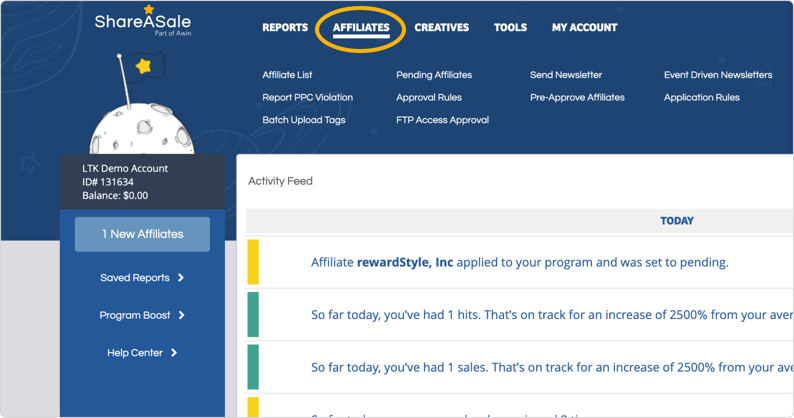Open Pending Affiliates page
794x418 pixels.
point(434,75)
